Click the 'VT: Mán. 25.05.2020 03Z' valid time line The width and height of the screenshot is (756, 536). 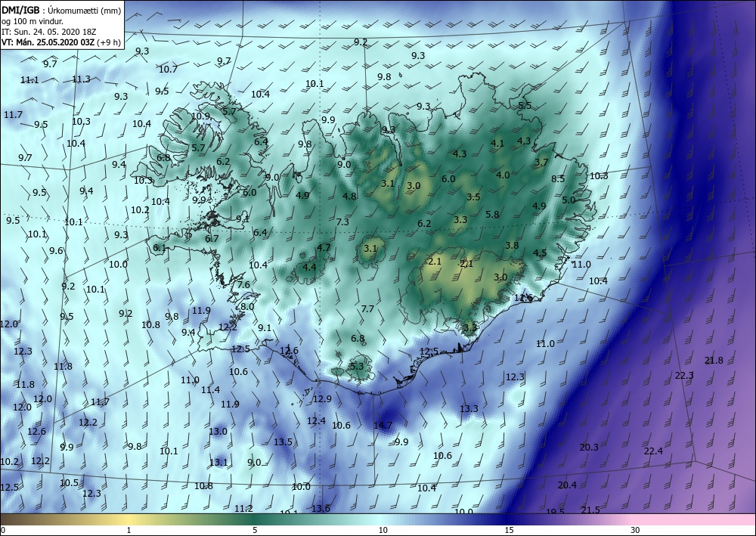tap(48, 42)
